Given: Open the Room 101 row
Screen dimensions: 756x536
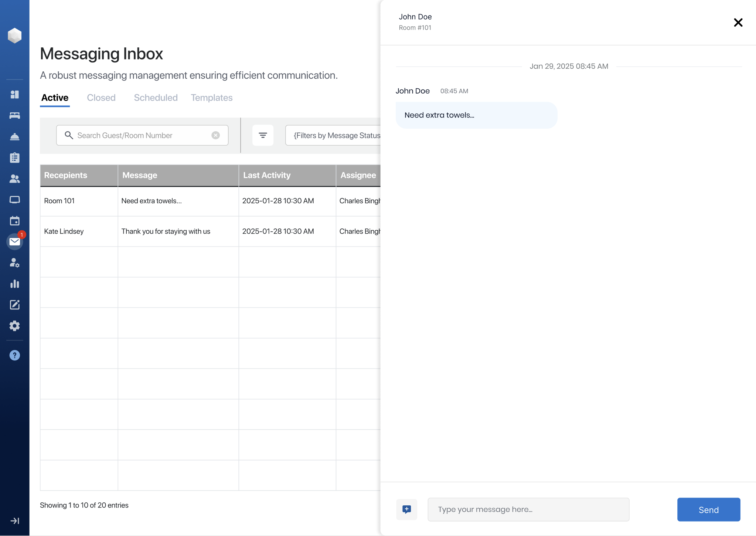Looking at the screenshot, I should click(x=210, y=201).
